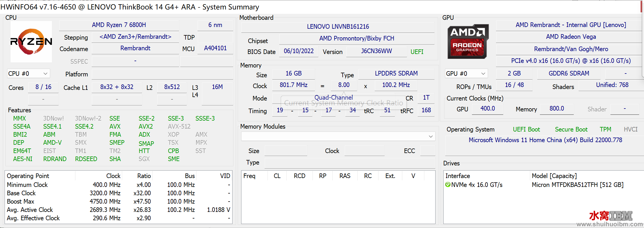644x228 pixels.
Task: Select the Stepping value AMD Zen3+/Rembrandt
Action: coord(135,37)
